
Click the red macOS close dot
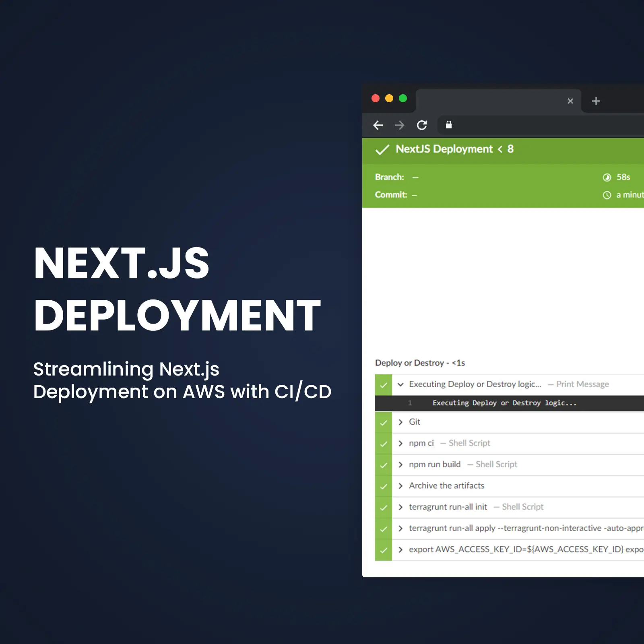pyautogui.click(x=376, y=98)
